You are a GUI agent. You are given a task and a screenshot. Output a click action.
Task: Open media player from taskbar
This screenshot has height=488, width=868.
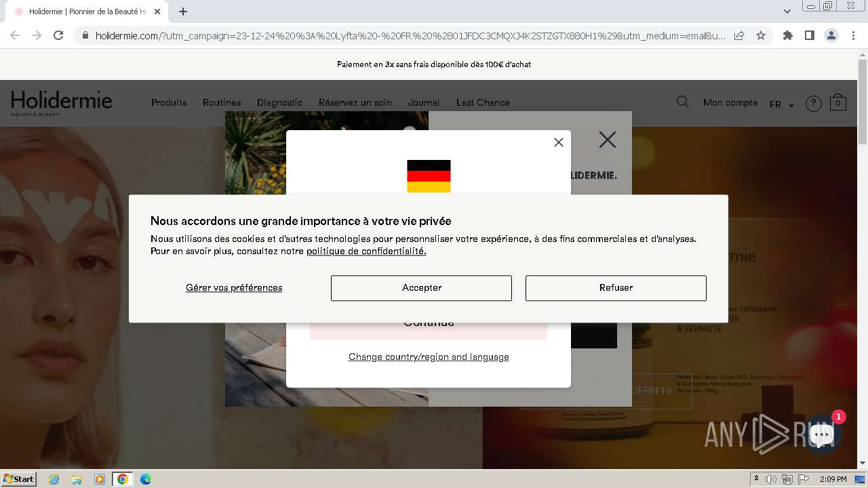pyautogui.click(x=100, y=479)
